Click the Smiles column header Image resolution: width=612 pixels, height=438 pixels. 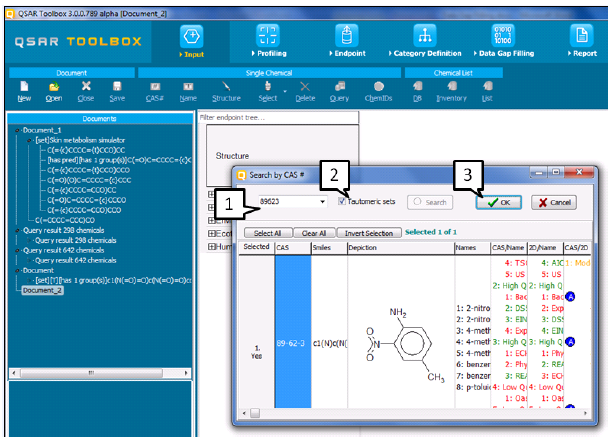(329, 247)
